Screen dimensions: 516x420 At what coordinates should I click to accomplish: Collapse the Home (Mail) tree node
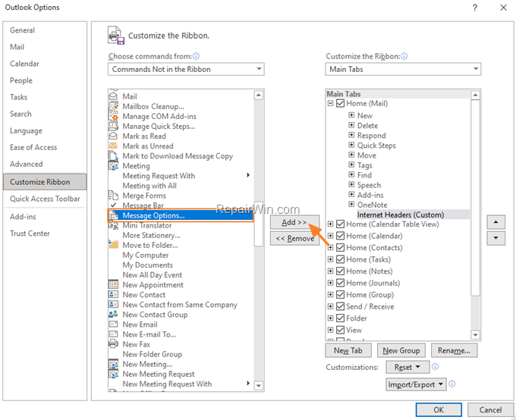(330, 104)
